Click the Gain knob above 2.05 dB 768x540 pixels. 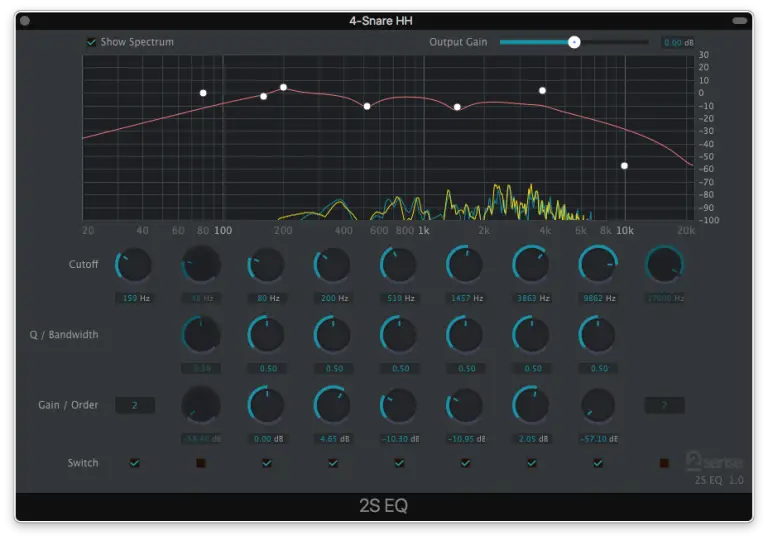click(x=531, y=406)
